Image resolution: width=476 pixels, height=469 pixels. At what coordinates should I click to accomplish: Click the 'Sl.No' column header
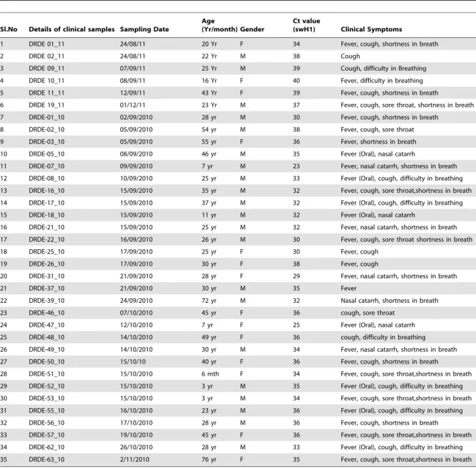point(8,29)
